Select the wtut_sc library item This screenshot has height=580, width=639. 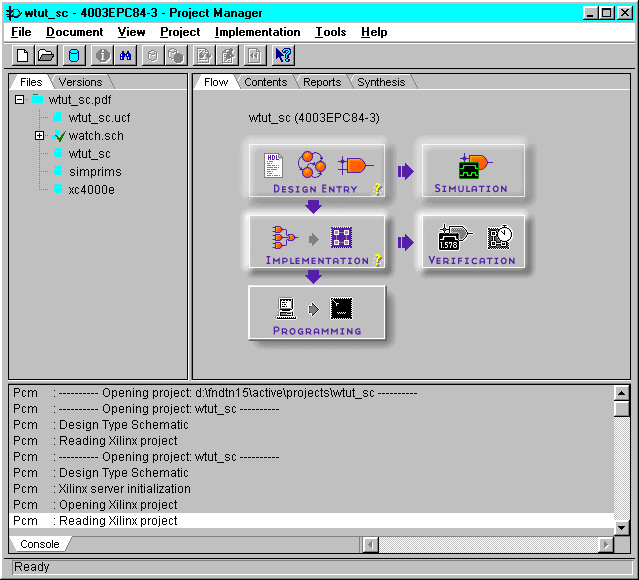pyautogui.click(x=89, y=154)
